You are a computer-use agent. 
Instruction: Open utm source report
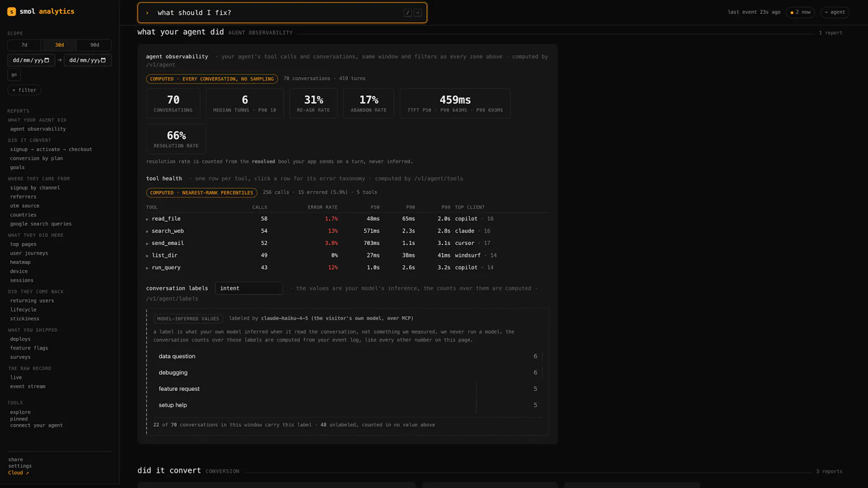[24, 206]
